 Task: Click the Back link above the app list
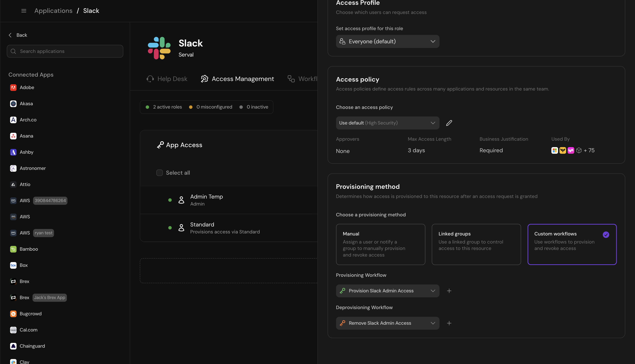click(17, 35)
